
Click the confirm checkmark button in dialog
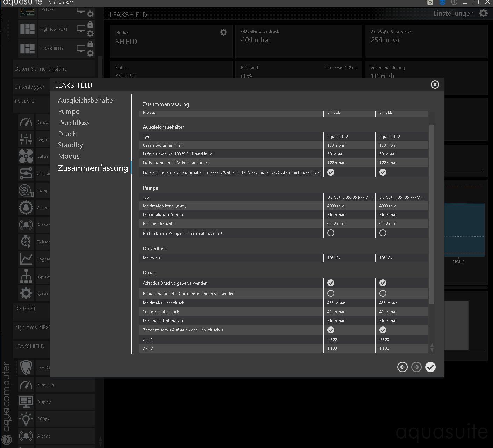[x=430, y=367]
